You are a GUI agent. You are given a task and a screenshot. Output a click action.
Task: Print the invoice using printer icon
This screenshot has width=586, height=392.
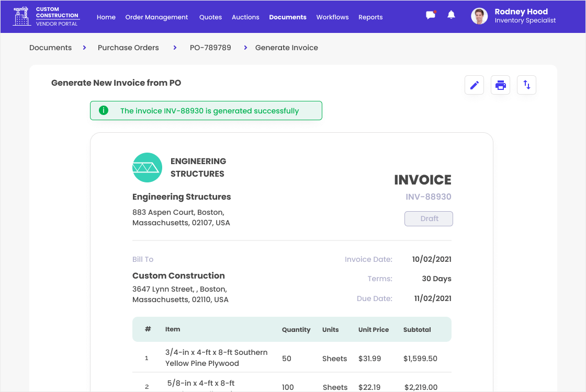click(x=500, y=85)
